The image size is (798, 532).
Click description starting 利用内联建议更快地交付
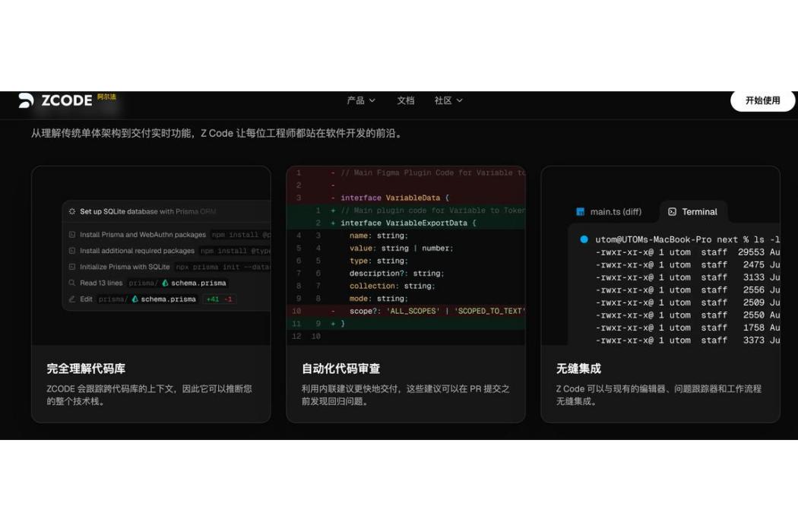pos(405,395)
